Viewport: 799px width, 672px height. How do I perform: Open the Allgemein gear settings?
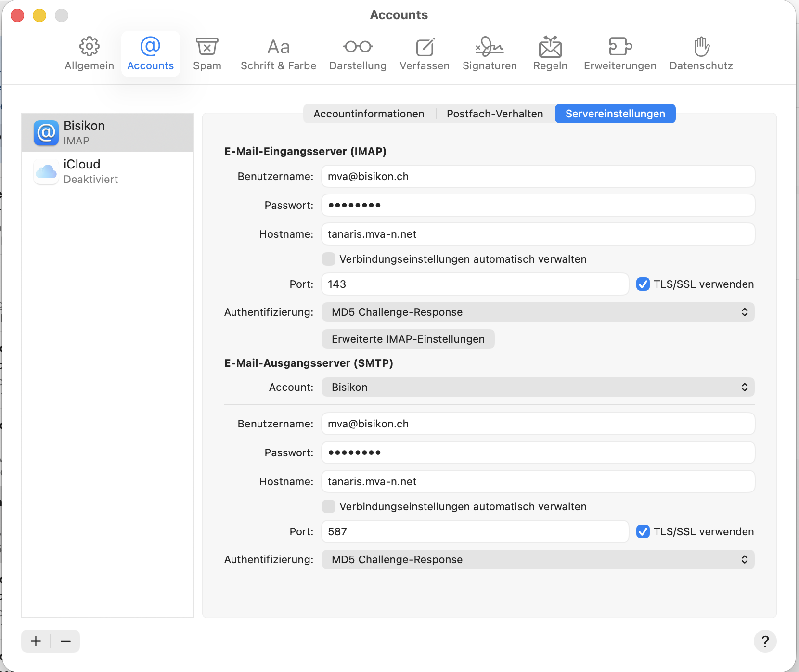[x=89, y=53]
